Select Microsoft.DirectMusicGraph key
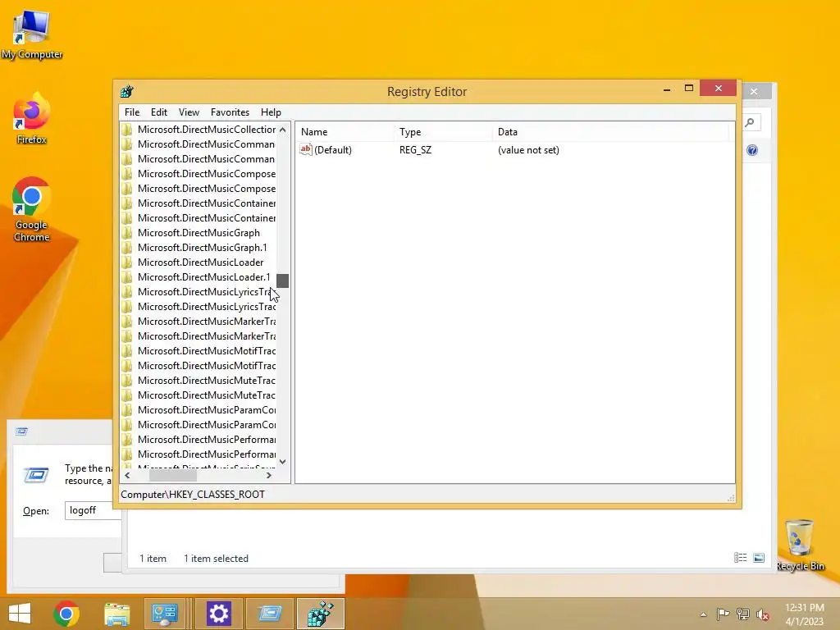This screenshot has height=630, width=840. coord(199,232)
